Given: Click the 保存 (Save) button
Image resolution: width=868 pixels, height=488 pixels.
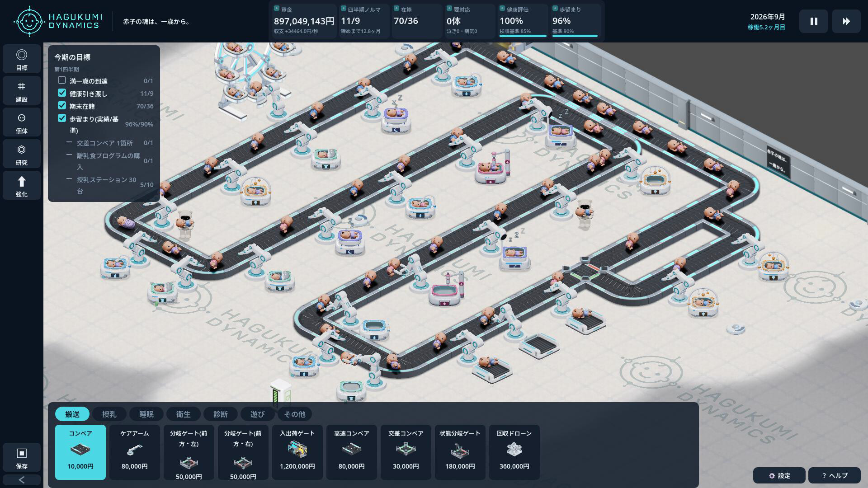Looking at the screenshot, I should (x=22, y=457).
